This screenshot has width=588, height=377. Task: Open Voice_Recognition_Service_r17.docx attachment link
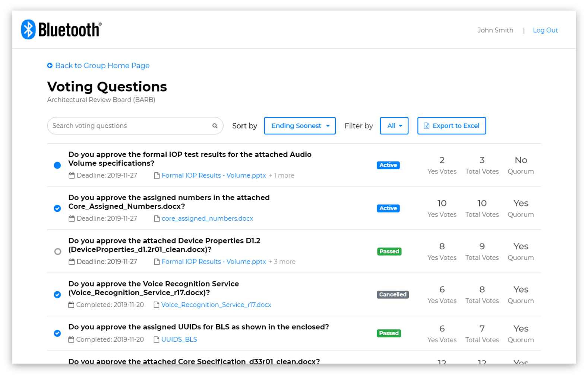(x=216, y=305)
